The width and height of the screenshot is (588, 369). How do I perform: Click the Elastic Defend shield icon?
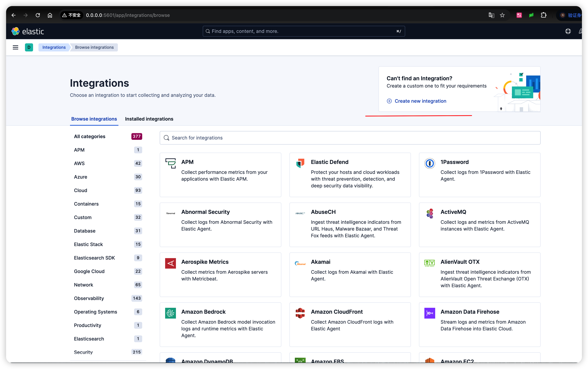point(300,163)
